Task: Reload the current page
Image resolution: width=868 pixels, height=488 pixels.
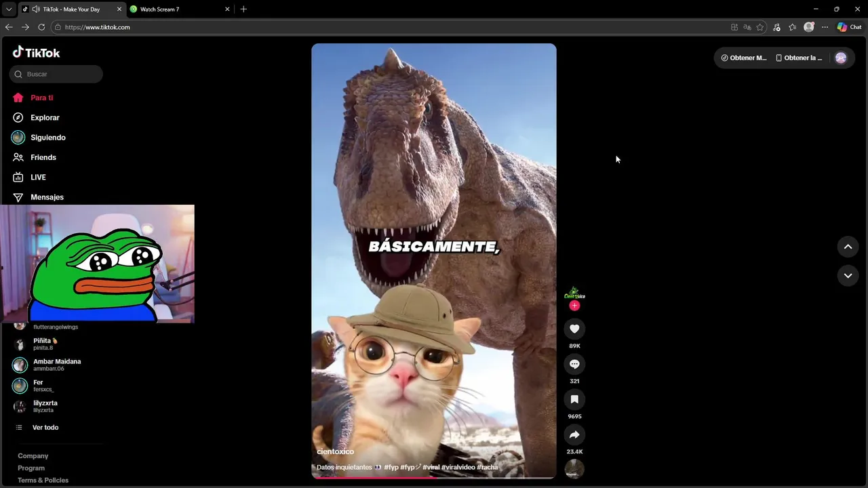Action: coord(41,27)
